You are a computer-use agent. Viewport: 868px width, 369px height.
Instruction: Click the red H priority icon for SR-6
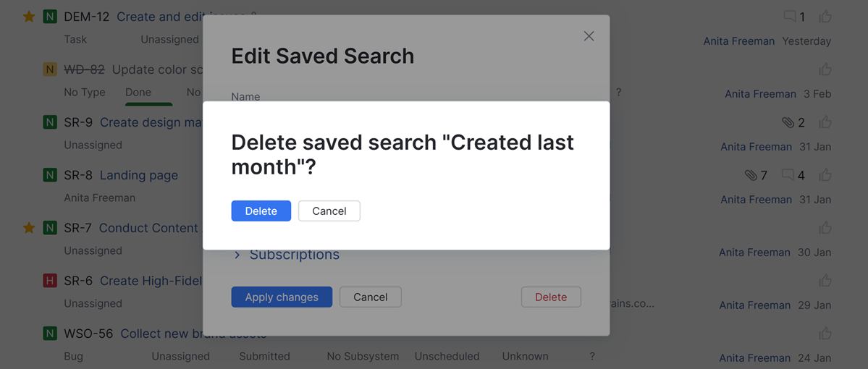49,281
